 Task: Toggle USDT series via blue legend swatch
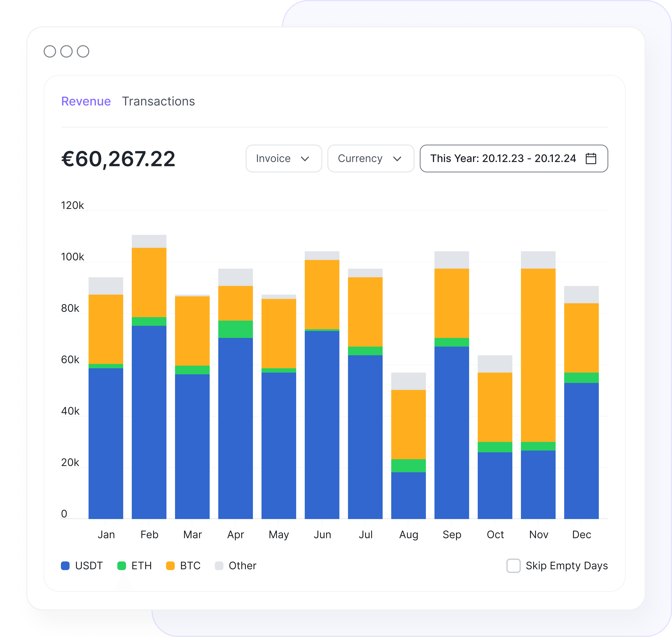click(x=65, y=566)
